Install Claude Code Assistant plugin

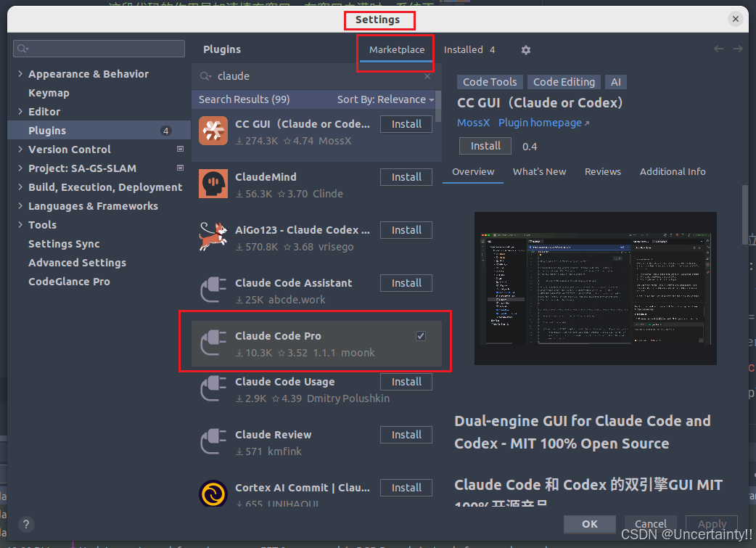tap(406, 283)
